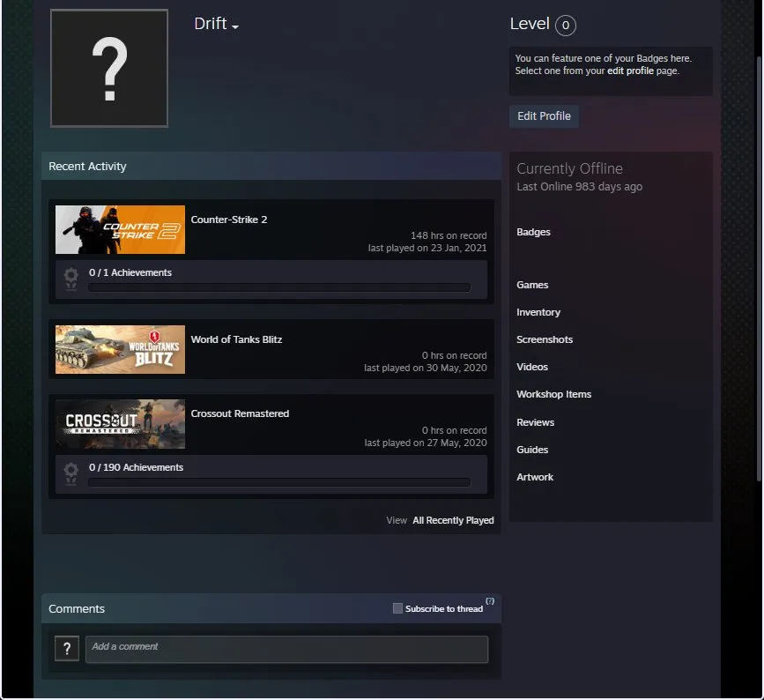
Task: Open the World of Tanks Blitz title link
Action: click(236, 339)
